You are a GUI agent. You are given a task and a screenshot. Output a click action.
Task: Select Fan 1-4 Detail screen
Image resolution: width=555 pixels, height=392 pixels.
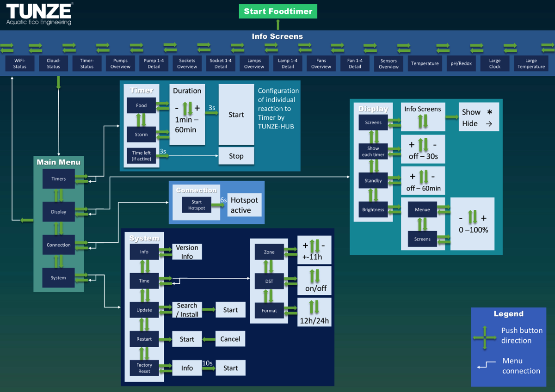pos(355,63)
